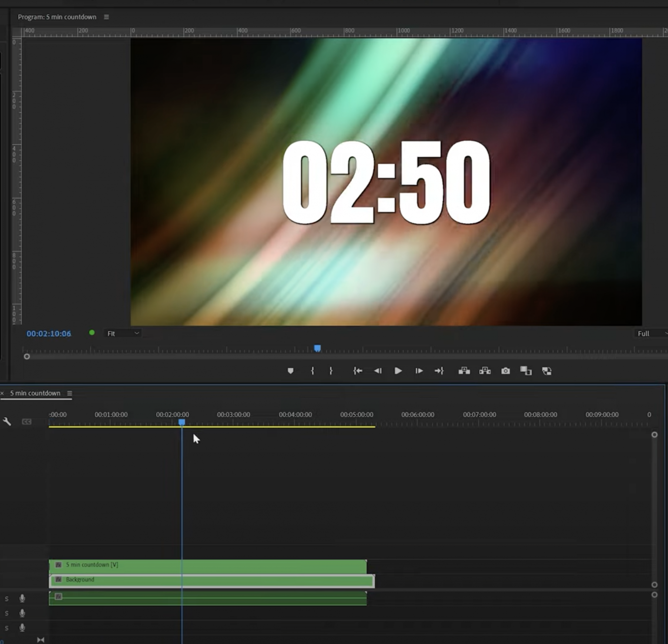Click the timeline playhead handle on the ruler
This screenshot has width=668, height=644.
point(182,422)
